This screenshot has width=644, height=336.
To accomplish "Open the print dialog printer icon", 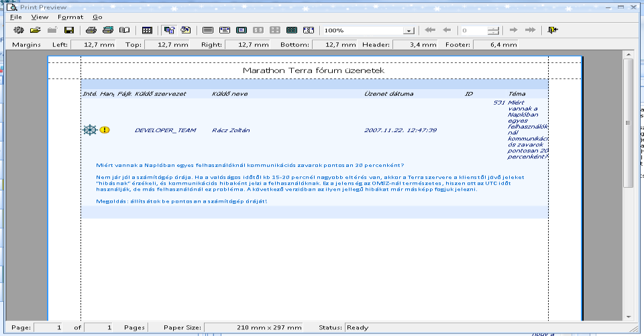I will tap(91, 30).
